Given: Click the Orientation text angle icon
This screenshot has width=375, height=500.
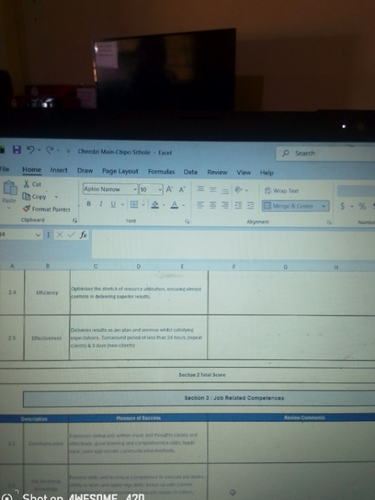Looking at the screenshot, I should click(238, 190).
